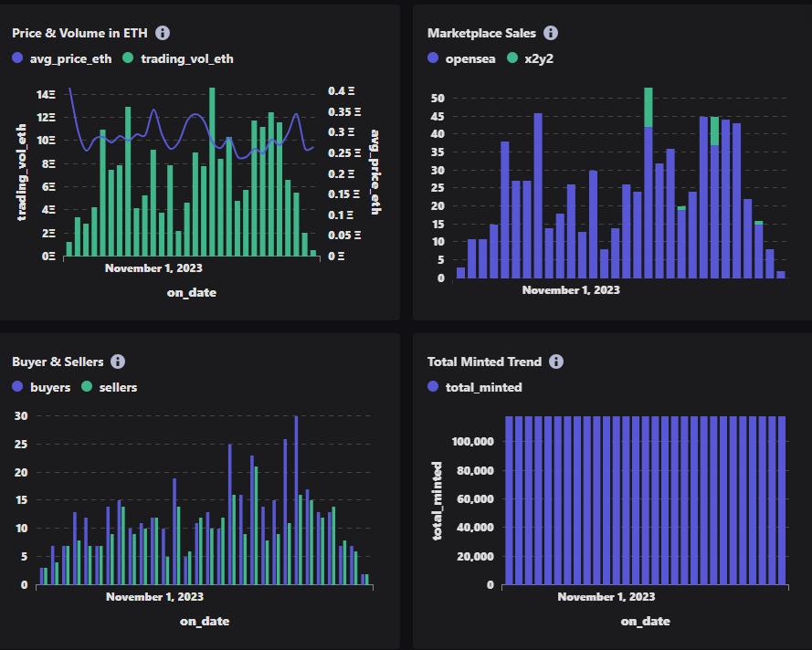Click the Marketplace Sales panel title
Viewport: 812px width, 650px height.
(x=481, y=33)
